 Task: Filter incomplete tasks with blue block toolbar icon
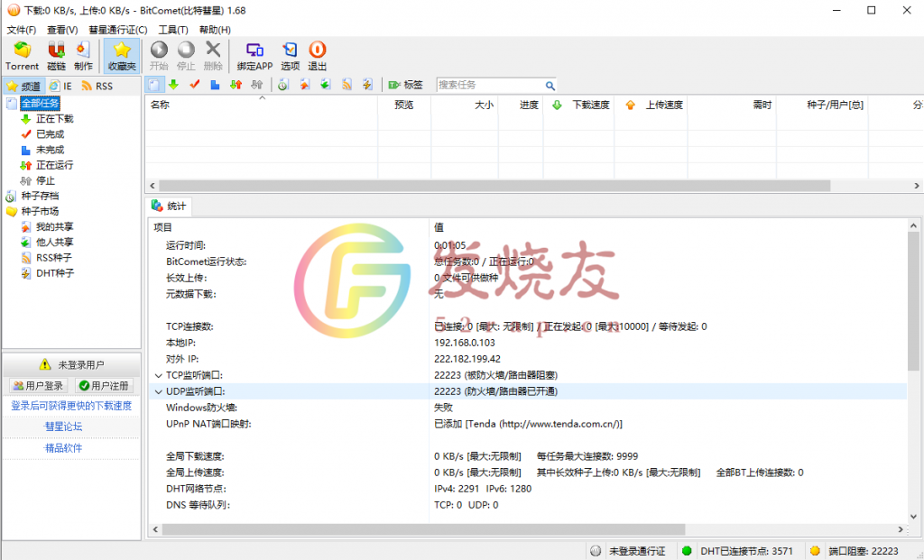pyautogui.click(x=215, y=85)
